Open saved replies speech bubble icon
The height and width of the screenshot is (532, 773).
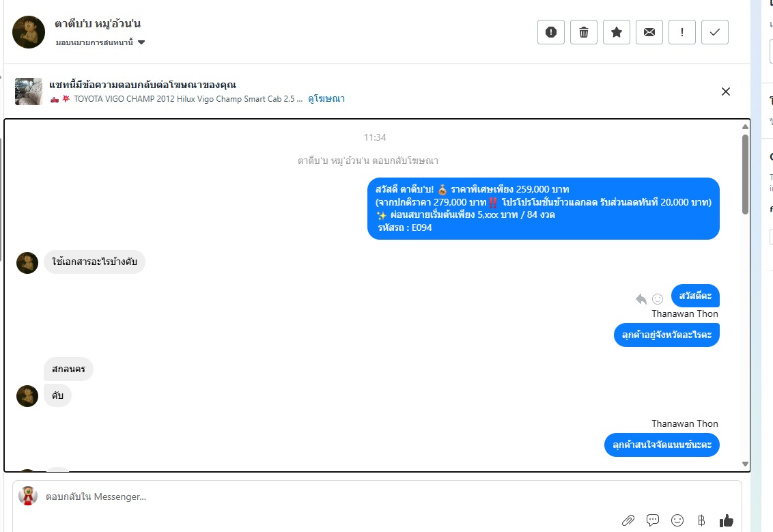pos(653,520)
